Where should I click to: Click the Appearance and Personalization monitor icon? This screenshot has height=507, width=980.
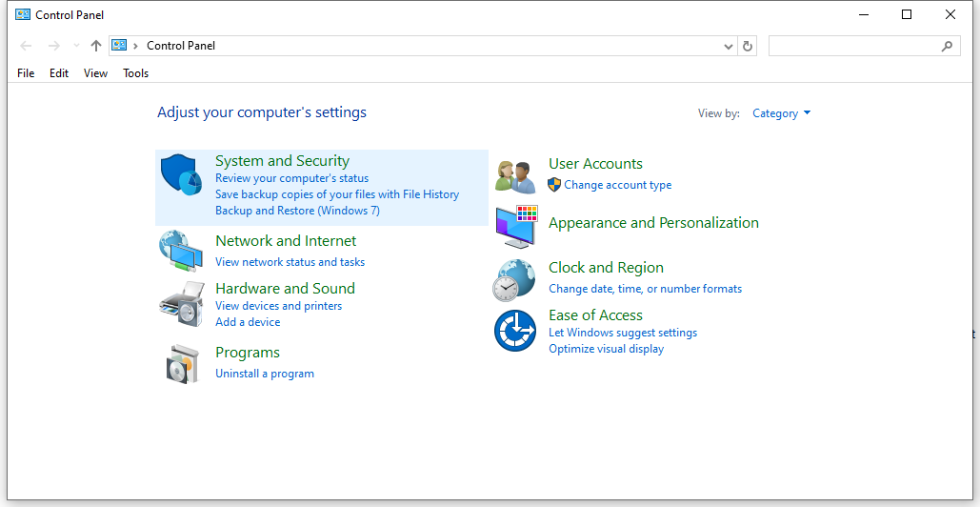pos(515,227)
